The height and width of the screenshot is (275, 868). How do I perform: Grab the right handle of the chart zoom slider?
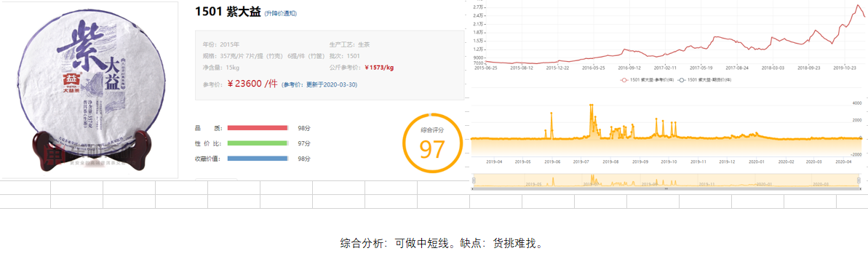[x=859, y=180]
